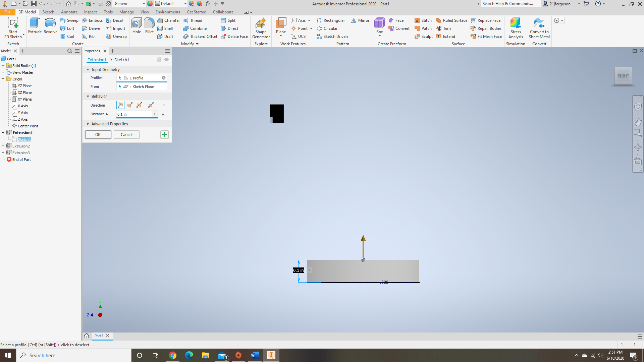Select the Mirror tool

click(360, 20)
